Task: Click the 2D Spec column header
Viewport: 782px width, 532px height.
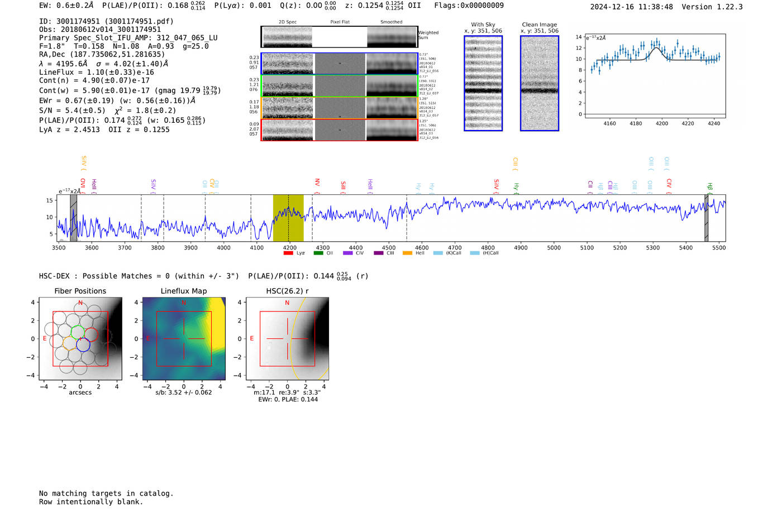Action: (x=288, y=22)
